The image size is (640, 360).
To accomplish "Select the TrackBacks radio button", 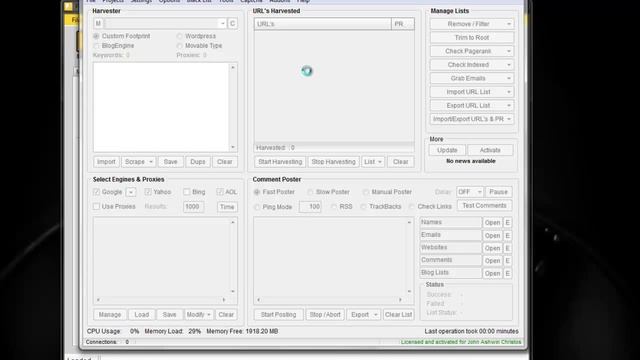I will tap(363, 207).
